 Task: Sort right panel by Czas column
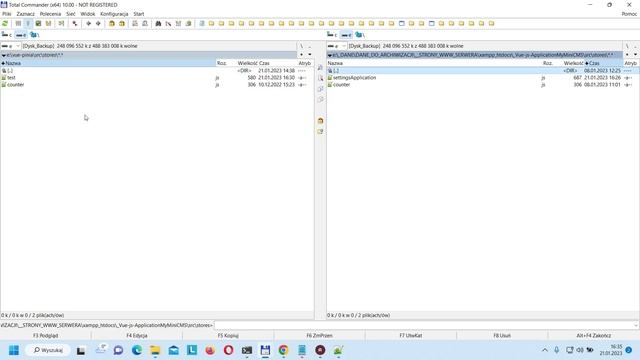[604, 63]
